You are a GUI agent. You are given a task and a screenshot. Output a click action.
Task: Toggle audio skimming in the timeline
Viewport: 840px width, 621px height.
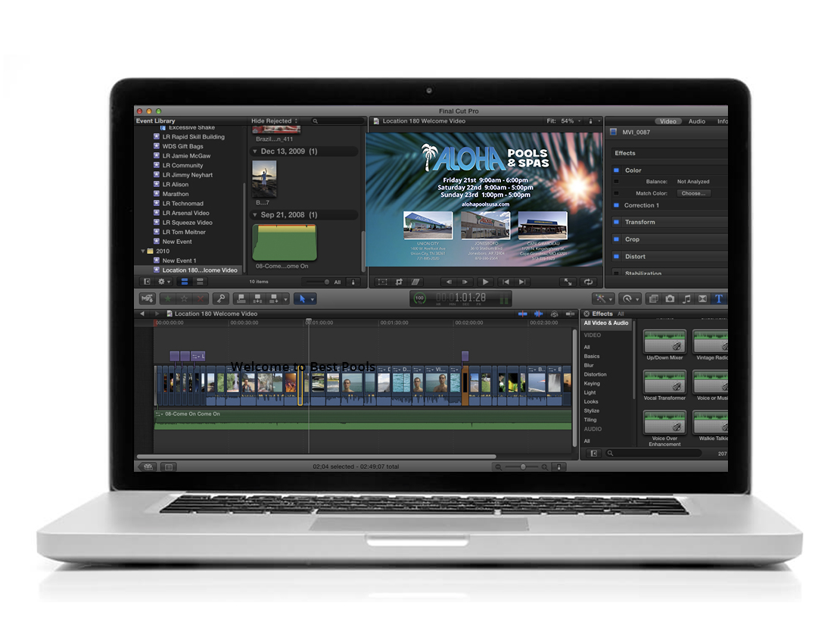point(538,314)
